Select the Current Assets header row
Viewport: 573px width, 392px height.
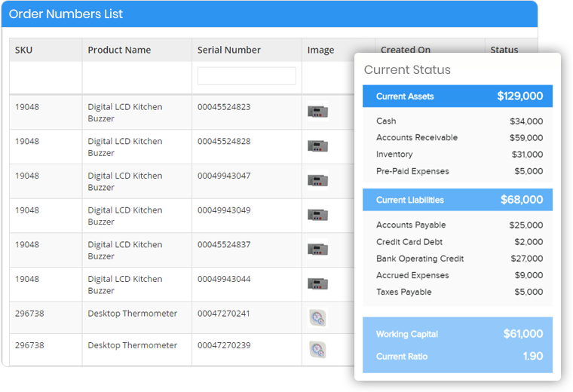click(458, 96)
